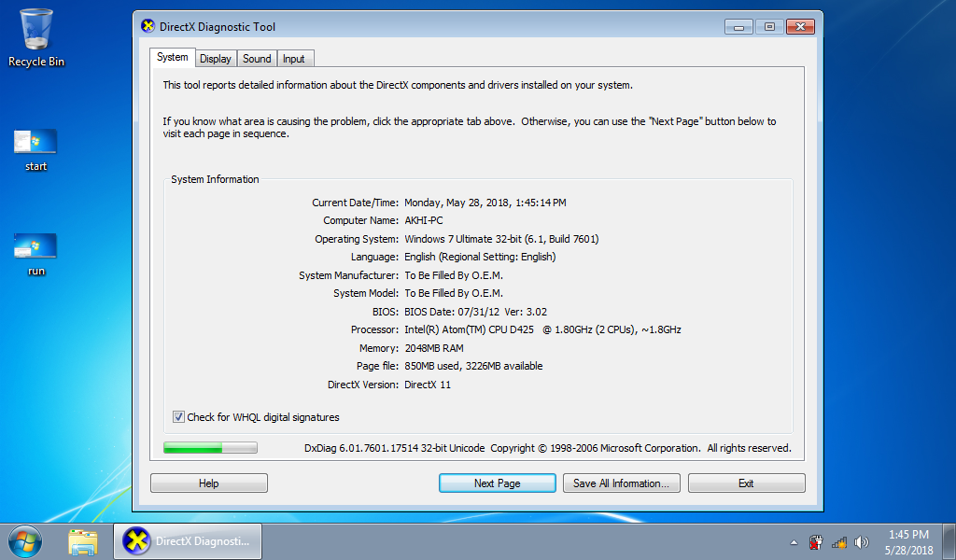Open the network signal tray icon

pyautogui.click(x=839, y=541)
